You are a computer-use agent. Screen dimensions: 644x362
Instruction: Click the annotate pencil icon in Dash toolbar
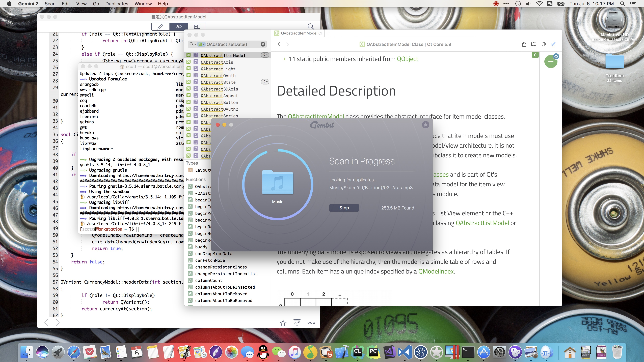click(x=553, y=44)
